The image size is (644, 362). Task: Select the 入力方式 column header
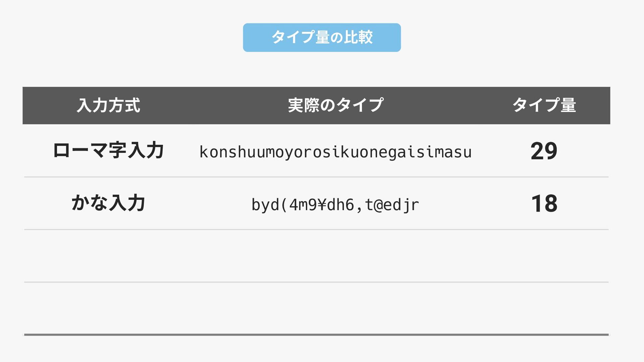(108, 105)
